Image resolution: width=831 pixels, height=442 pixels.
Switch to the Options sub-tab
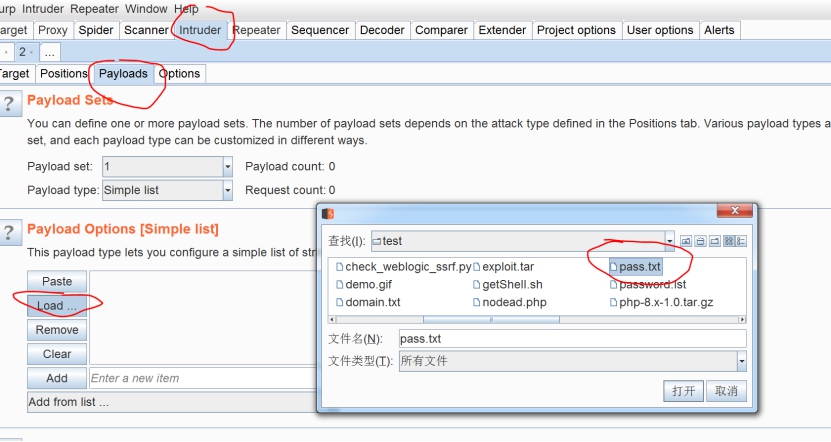click(179, 74)
